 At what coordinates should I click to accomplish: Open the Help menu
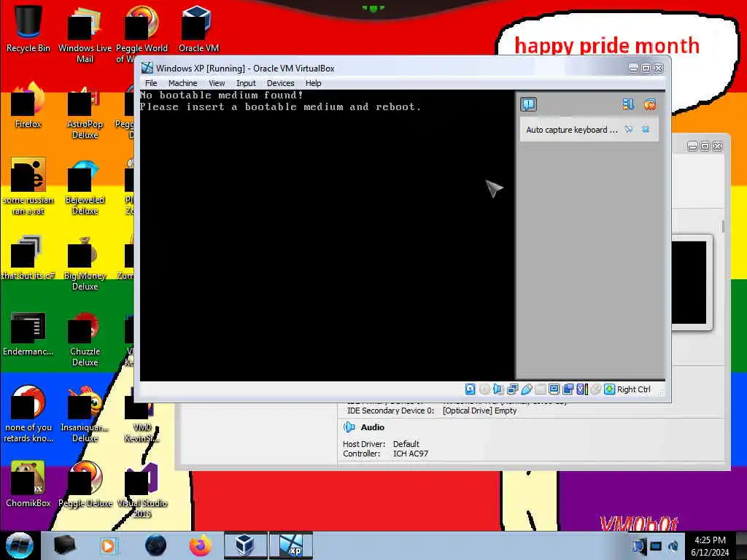click(x=313, y=83)
